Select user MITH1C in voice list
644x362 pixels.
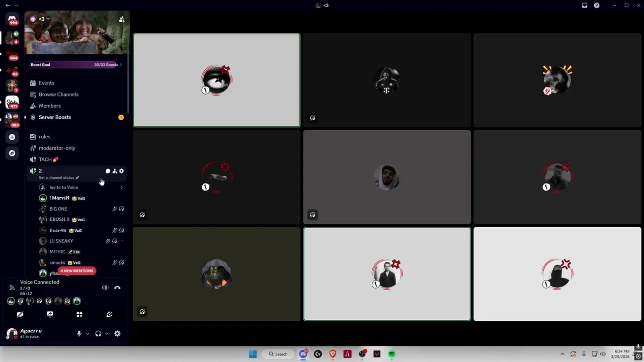(82, 252)
